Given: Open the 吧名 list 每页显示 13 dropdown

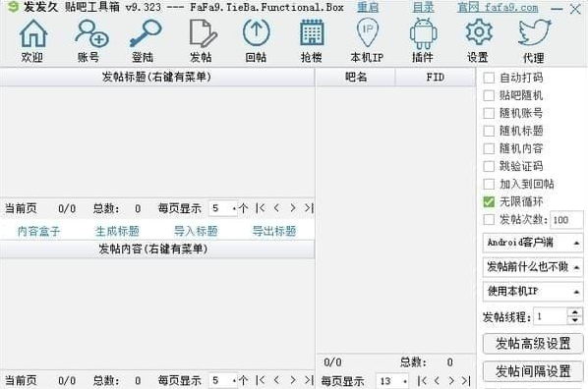Looking at the screenshot, I should tap(392, 381).
